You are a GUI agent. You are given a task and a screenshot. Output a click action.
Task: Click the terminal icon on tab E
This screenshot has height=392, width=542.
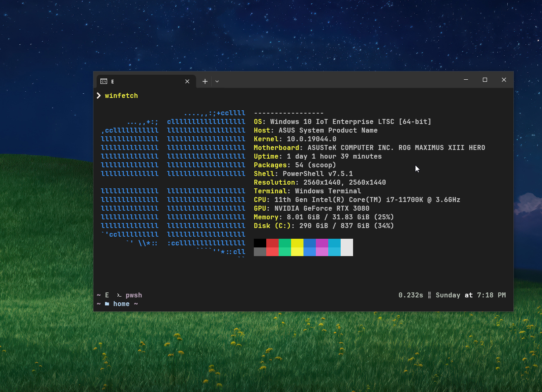pos(104,81)
